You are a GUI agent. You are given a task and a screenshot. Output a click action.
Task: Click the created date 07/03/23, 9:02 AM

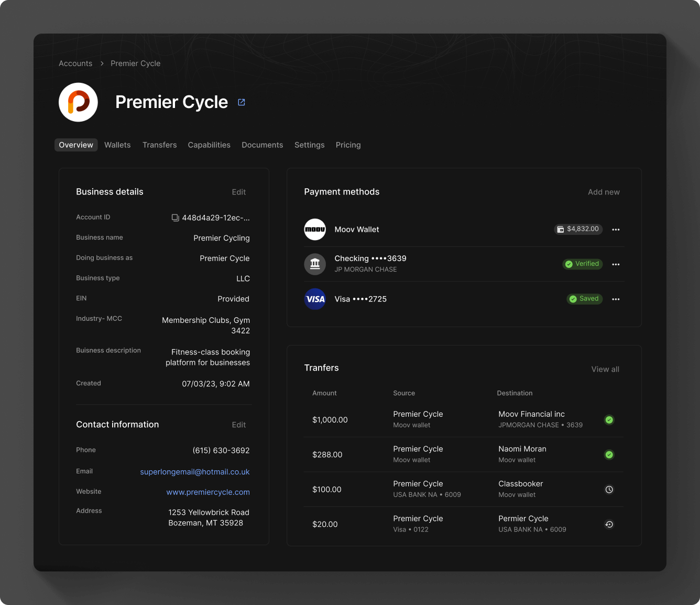216,384
